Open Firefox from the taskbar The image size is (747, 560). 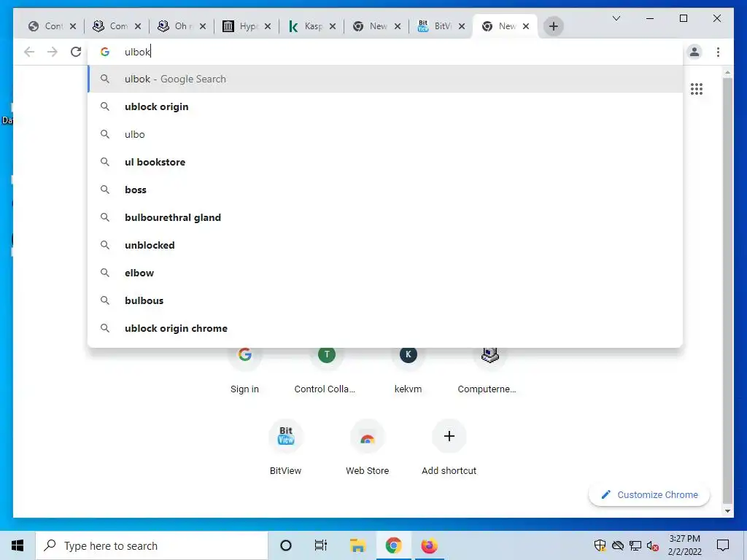coord(429,545)
